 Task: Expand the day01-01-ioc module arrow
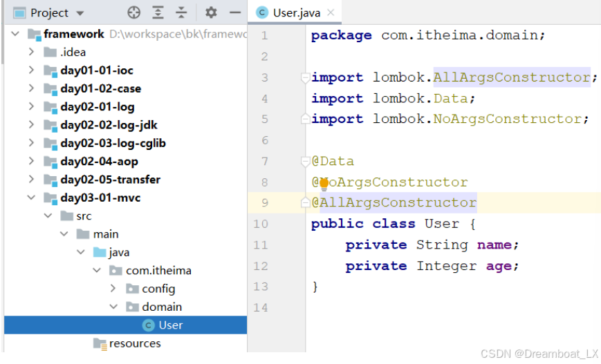coord(31,70)
